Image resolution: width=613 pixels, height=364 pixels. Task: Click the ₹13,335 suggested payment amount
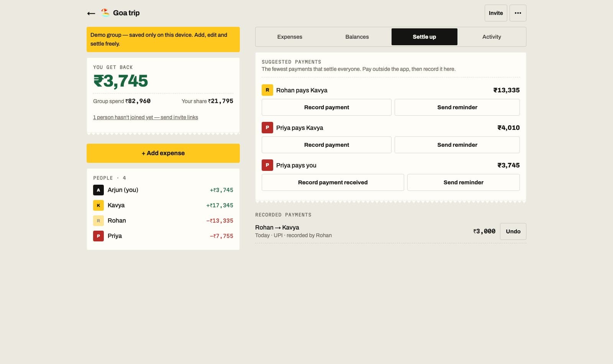coord(506,90)
